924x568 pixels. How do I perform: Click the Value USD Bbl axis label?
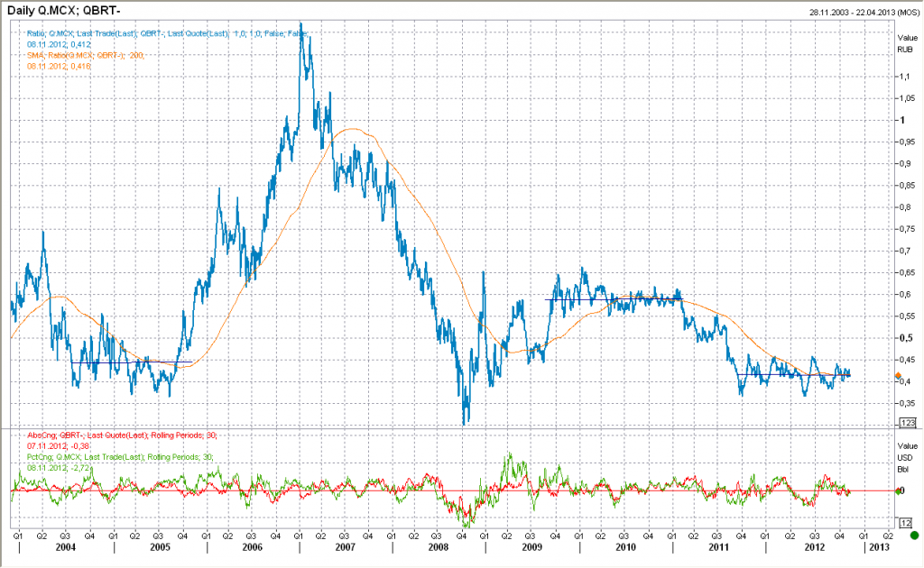coord(907,457)
